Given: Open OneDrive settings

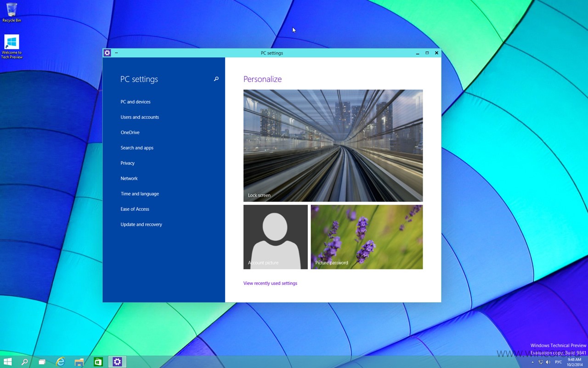Looking at the screenshot, I should pos(130,132).
